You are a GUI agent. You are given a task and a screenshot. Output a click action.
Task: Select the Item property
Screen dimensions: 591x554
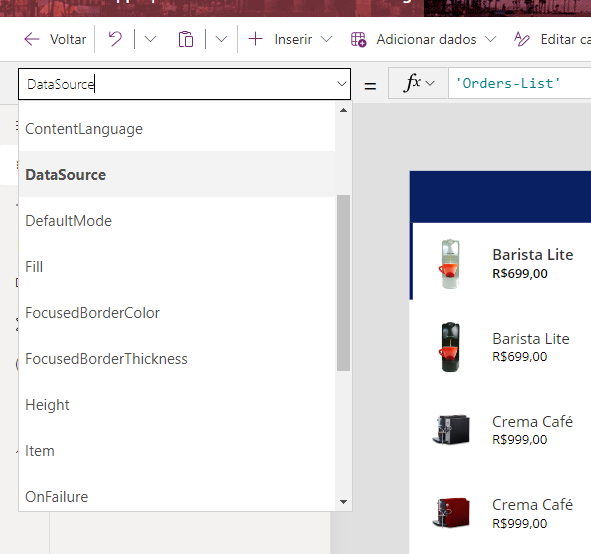(x=177, y=451)
